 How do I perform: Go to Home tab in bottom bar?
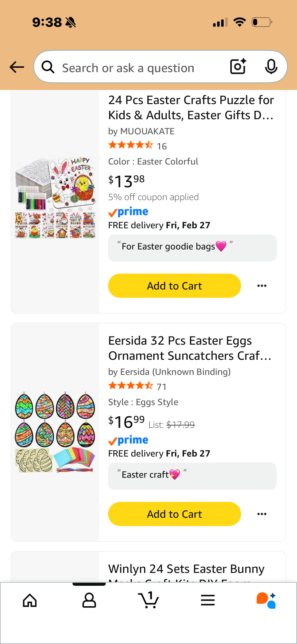(x=30, y=600)
